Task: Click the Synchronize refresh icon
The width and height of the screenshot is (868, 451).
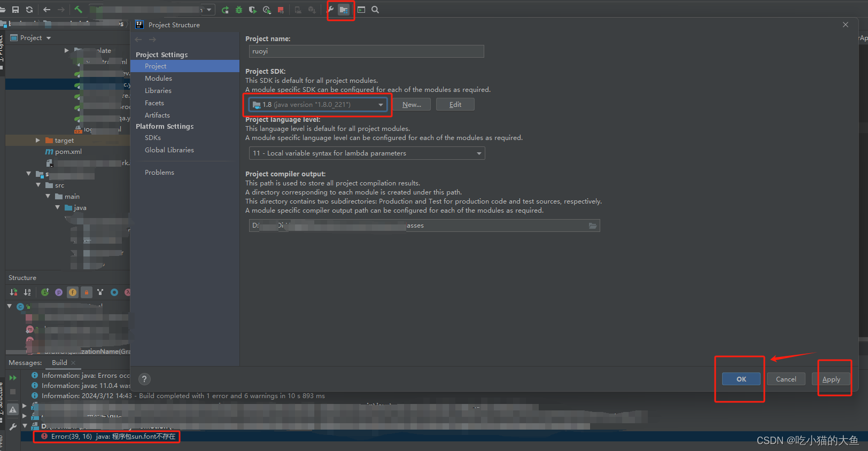Action: (29, 10)
